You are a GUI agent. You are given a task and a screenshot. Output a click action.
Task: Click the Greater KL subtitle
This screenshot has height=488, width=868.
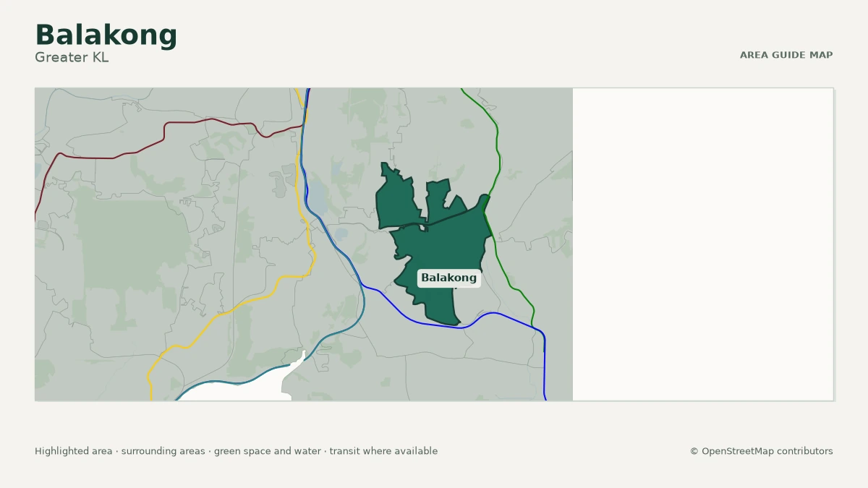[x=72, y=57]
